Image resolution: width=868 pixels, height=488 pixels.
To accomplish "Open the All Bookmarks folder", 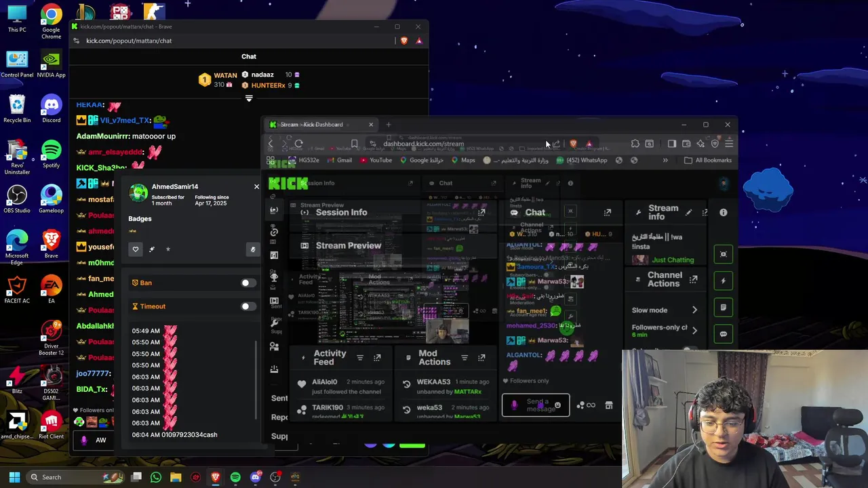I will [x=708, y=161].
